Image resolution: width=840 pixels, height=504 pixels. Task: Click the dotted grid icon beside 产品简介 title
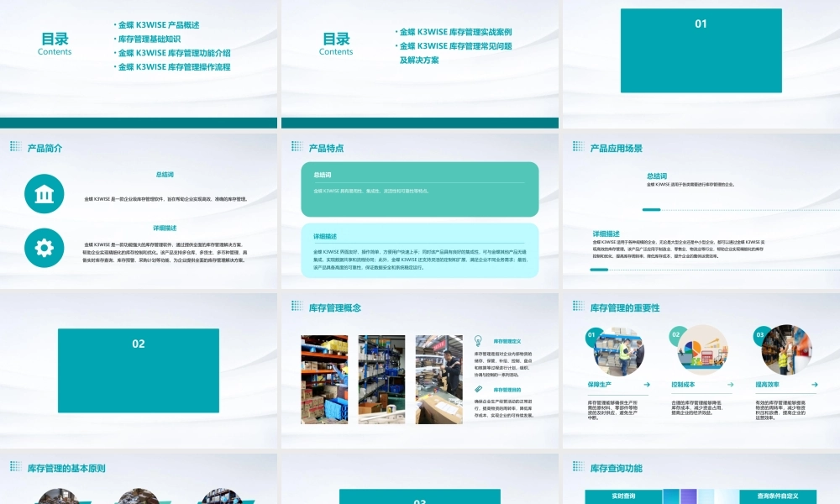[x=15, y=147]
